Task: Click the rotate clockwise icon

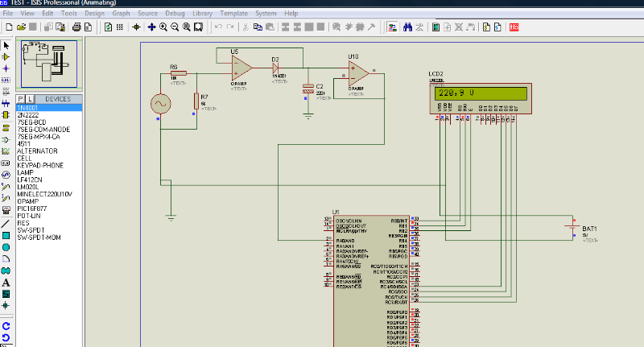Action: tap(6, 326)
